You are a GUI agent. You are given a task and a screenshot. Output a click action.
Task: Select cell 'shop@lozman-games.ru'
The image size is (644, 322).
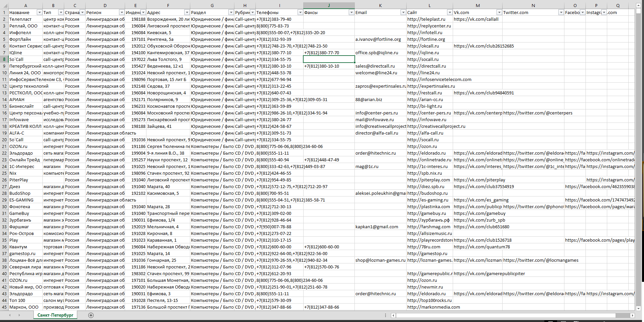[381, 260]
